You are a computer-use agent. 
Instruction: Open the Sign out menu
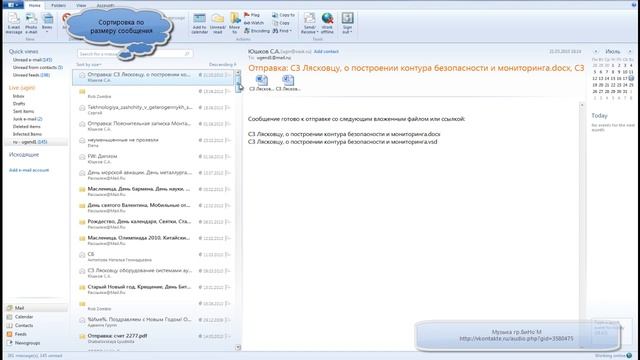347,23
